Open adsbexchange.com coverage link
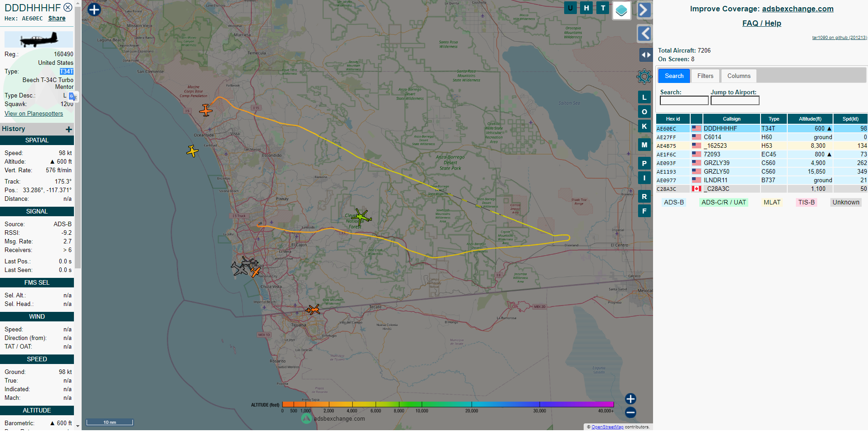Image resolution: width=868 pixels, height=432 pixels. click(798, 9)
